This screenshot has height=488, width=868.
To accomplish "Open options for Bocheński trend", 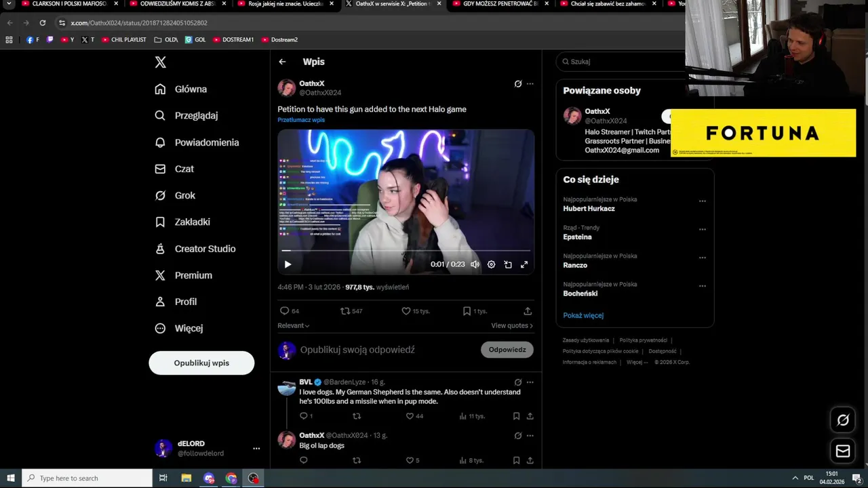I will [703, 286].
